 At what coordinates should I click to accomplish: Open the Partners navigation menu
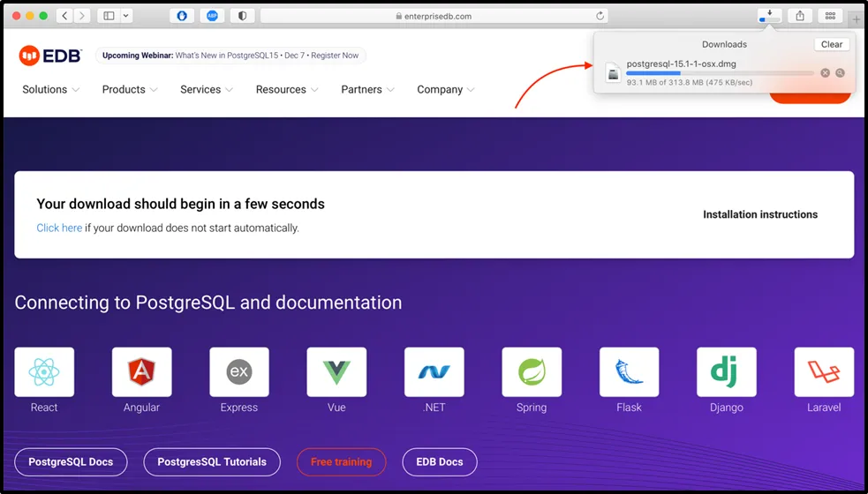click(367, 90)
